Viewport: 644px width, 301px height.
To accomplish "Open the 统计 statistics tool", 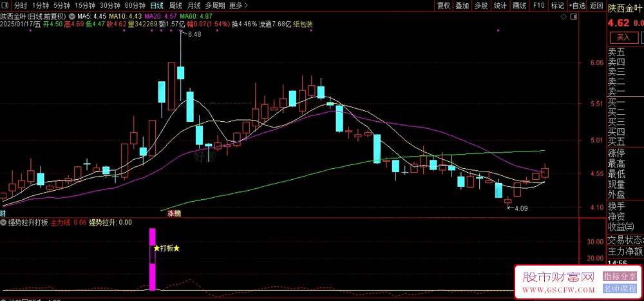I will tap(500, 5).
